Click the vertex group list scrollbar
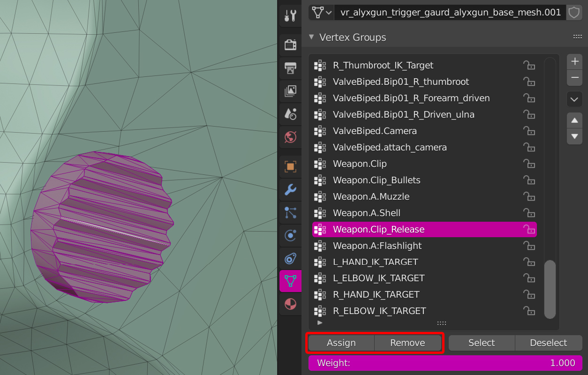The width and height of the screenshot is (588, 375). click(x=550, y=290)
